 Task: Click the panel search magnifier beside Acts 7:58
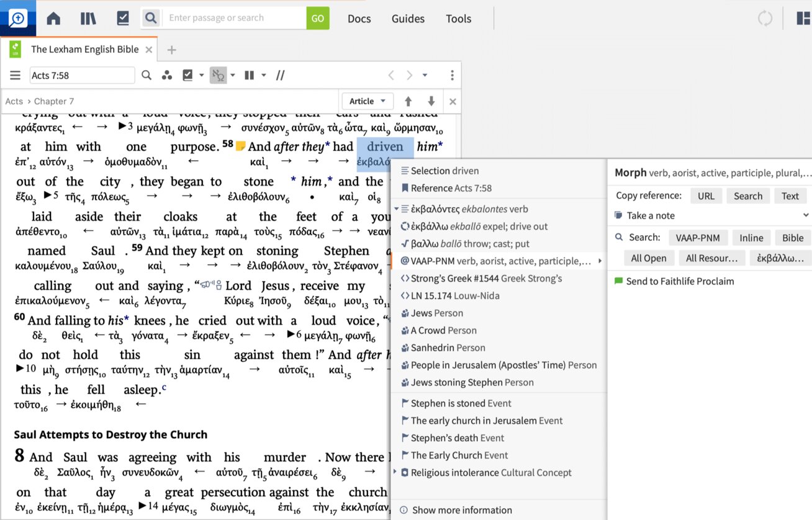pyautogui.click(x=147, y=75)
